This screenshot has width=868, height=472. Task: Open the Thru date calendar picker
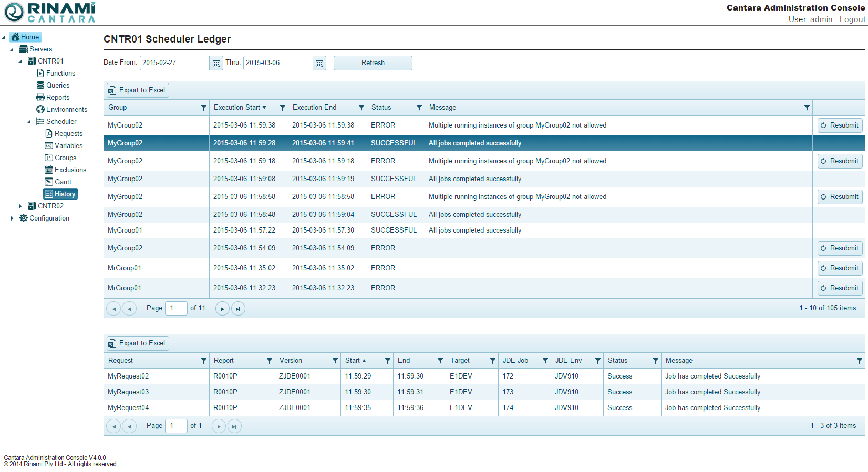pos(319,63)
